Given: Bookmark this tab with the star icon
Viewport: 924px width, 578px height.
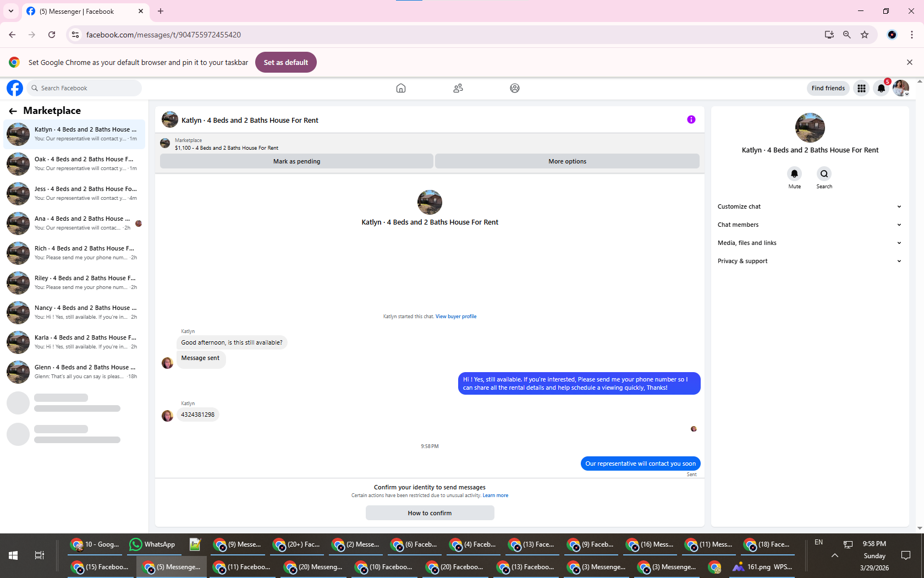Looking at the screenshot, I should tap(865, 35).
